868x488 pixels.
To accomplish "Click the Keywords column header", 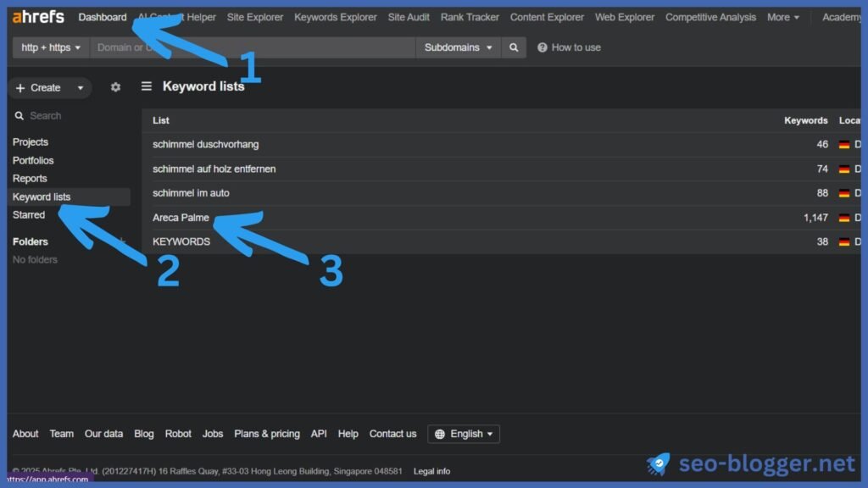I will pyautogui.click(x=805, y=120).
